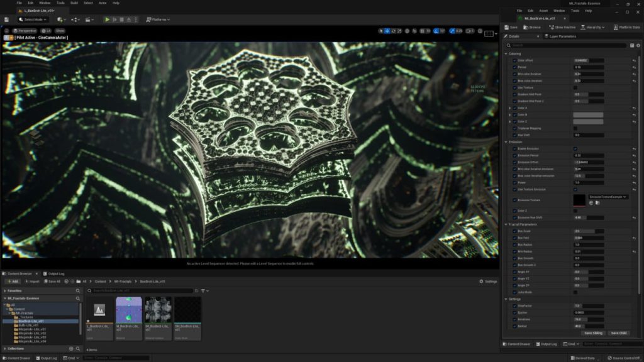644x362 pixels.
Task: Collapse the Fractal Parameters section
Action: click(x=507, y=223)
